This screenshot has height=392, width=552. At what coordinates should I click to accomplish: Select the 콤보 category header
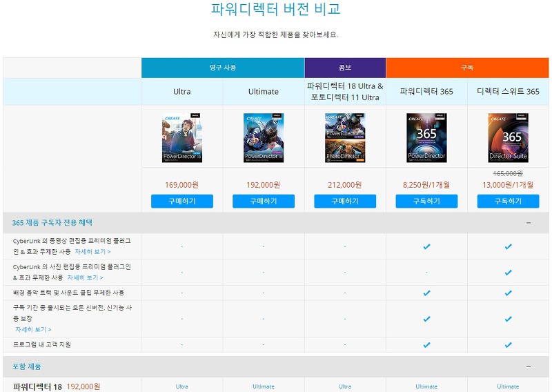[345, 68]
